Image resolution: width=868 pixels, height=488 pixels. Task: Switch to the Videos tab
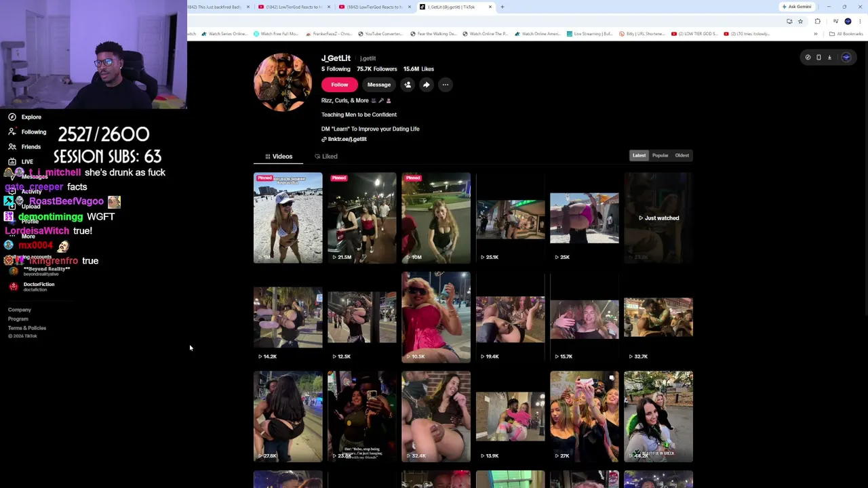[x=279, y=157]
